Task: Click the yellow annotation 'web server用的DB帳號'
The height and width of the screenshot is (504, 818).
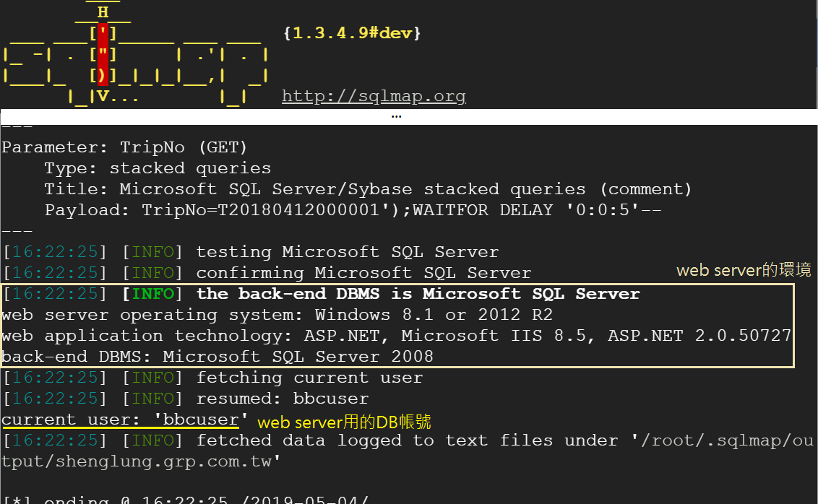Action: point(344,422)
